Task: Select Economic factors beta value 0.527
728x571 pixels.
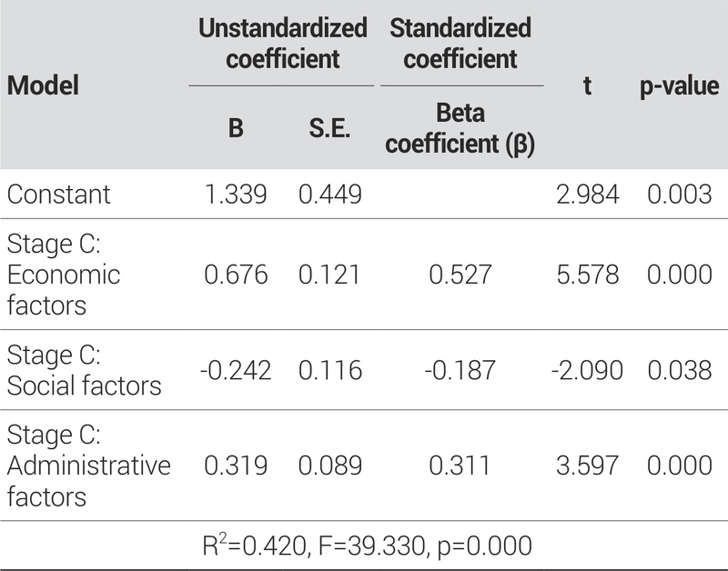Action: coord(460,275)
